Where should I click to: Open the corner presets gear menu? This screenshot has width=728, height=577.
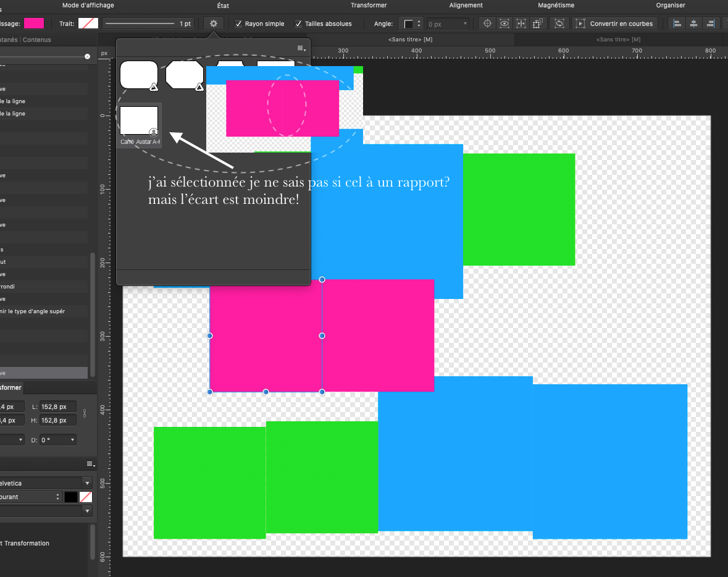(213, 23)
